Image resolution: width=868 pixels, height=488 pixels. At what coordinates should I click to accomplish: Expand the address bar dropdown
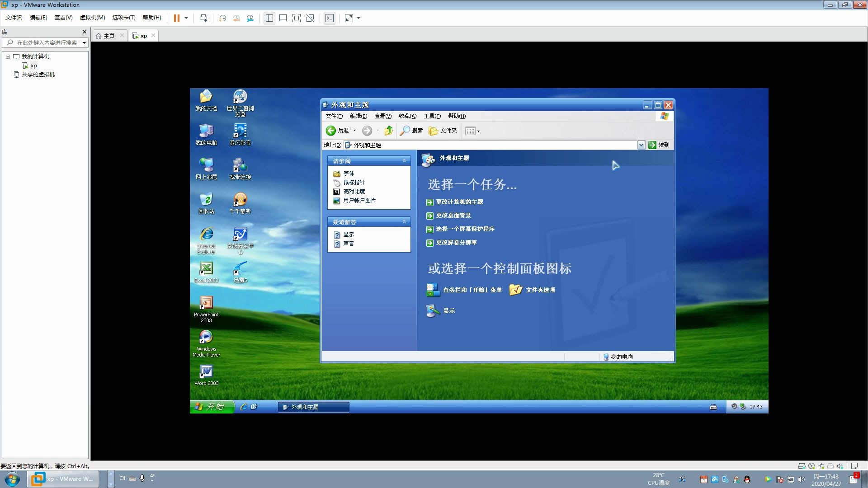pos(641,145)
